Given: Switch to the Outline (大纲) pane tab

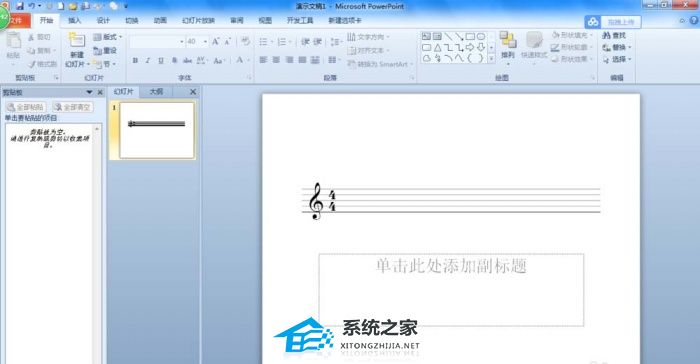Looking at the screenshot, I should (156, 92).
